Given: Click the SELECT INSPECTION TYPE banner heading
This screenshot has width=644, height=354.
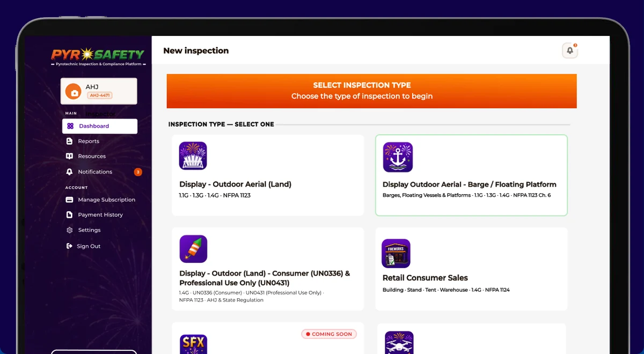Looking at the screenshot, I should pos(362,85).
